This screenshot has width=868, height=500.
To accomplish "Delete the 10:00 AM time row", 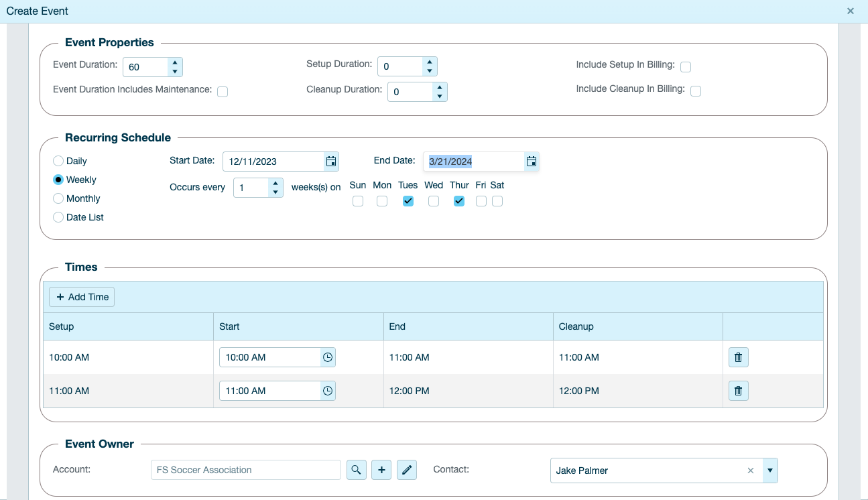I will [738, 358].
